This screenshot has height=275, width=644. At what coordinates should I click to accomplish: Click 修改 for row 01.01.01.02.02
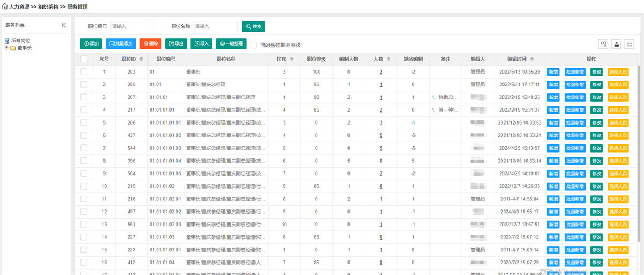pyautogui.click(x=596, y=212)
